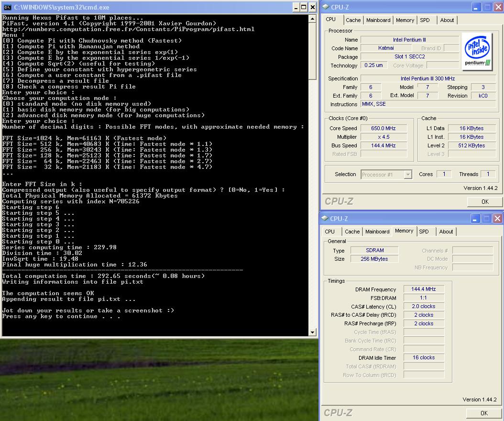Click the Package value 'Slot 1 SECC2'
This screenshot has height=421, width=504.
[x=409, y=56]
